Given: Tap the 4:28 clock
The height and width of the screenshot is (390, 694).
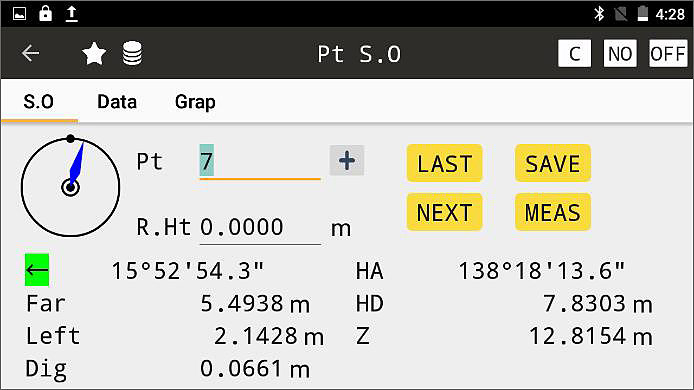Looking at the screenshot, I should click(x=670, y=14).
